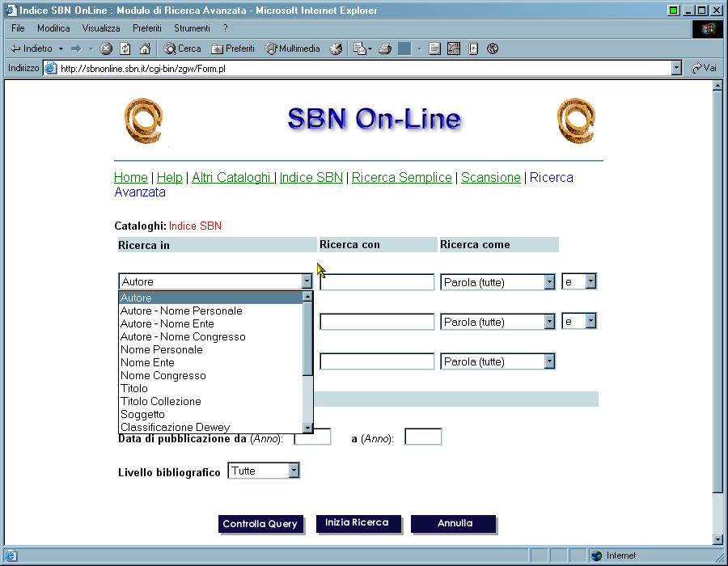Screen dimensions: 728x566
Task: Click the Vai go button
Action: point(705,68)
